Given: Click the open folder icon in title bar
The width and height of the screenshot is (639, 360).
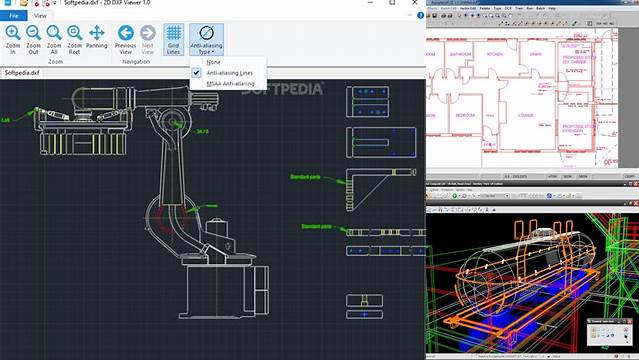Looking at the screenshot, I should click(x=23, y=3).
